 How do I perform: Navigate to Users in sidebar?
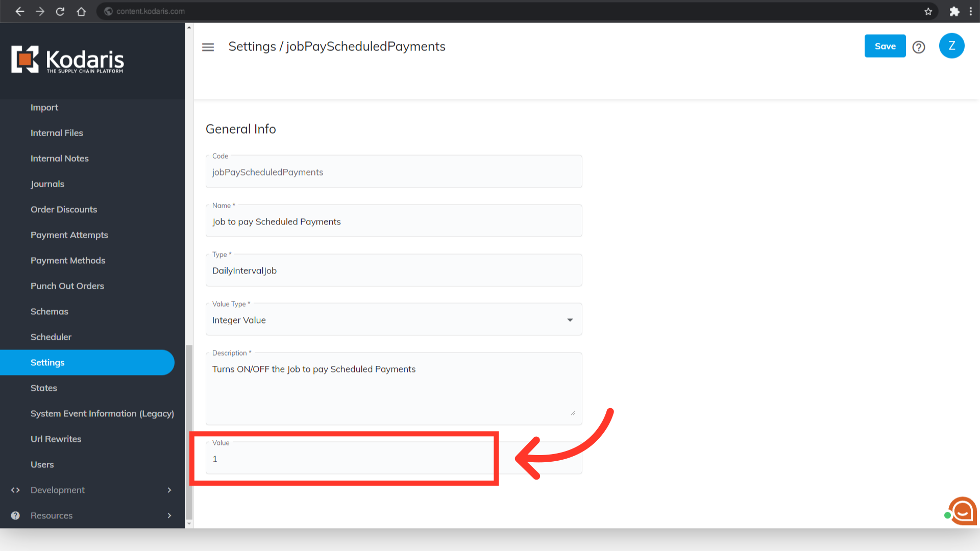42,464
